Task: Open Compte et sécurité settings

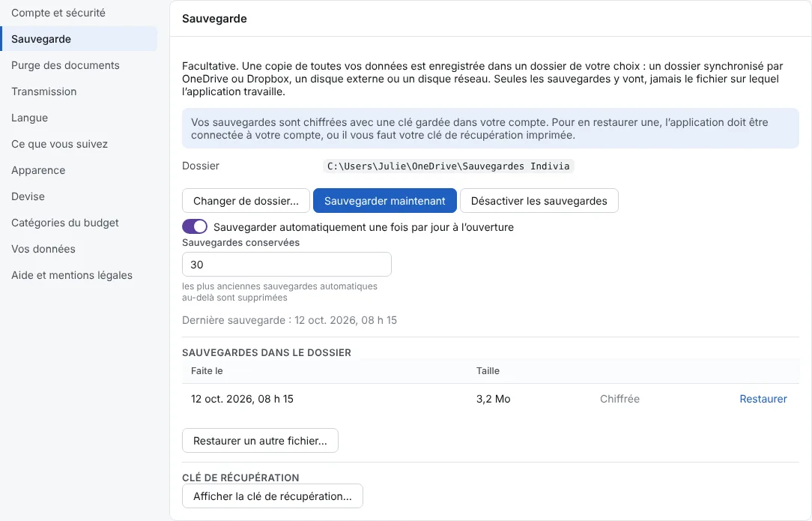Action: pos(58,13)
